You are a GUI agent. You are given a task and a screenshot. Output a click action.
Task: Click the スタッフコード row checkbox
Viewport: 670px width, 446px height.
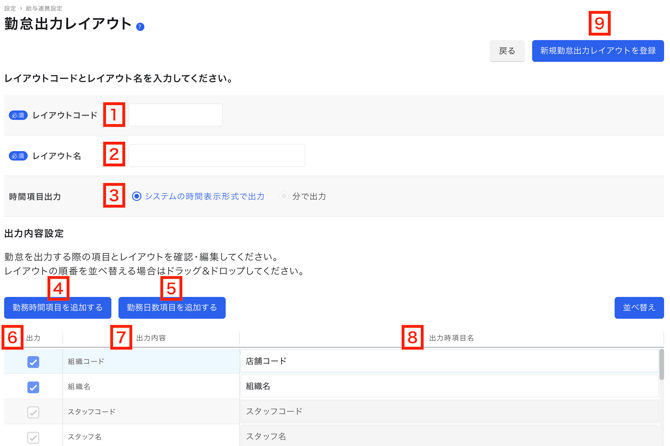33,412
